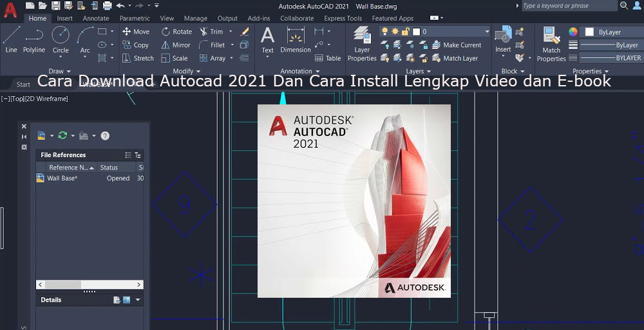Activate Match Properties tool
The image size is (644, 330).
(x=551, y=44)
